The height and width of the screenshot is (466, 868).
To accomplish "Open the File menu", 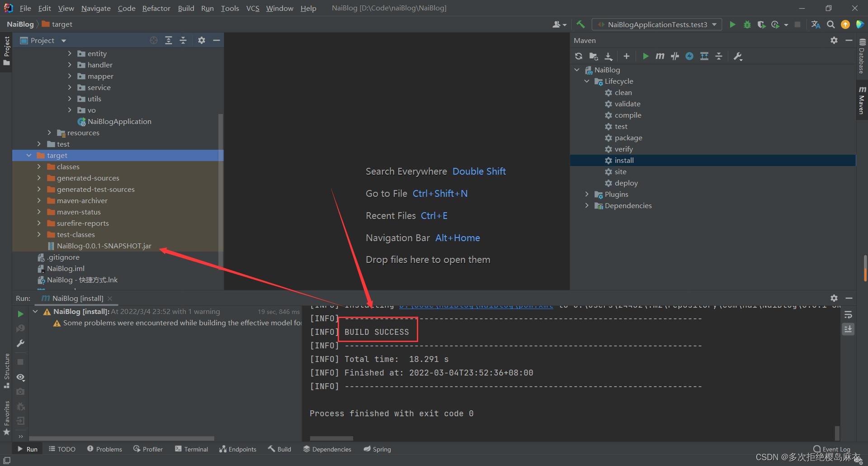I will [25, 8].
